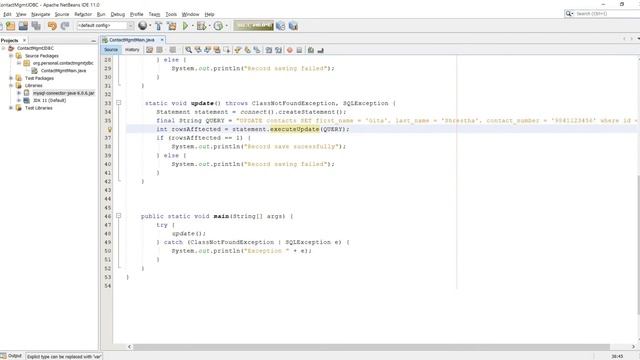The width and height of the screenshot is (640, 360).
Task: Click the Last Edit editor icon
Action: (x=149, y=50)
